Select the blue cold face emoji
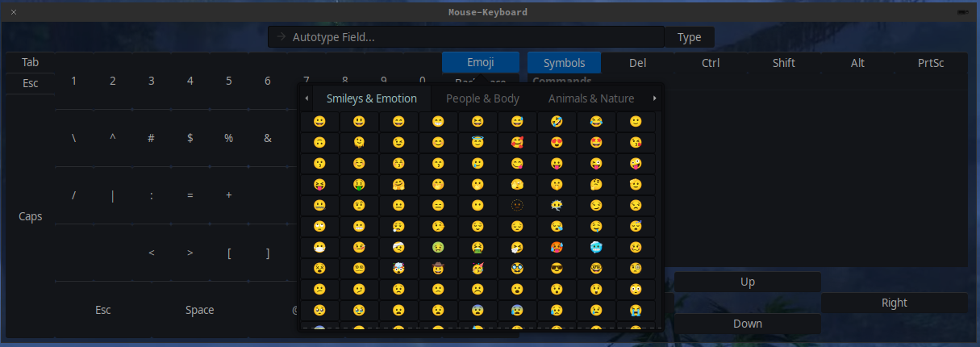This screenshot has width=980, height=347. (x=597, y=247)
